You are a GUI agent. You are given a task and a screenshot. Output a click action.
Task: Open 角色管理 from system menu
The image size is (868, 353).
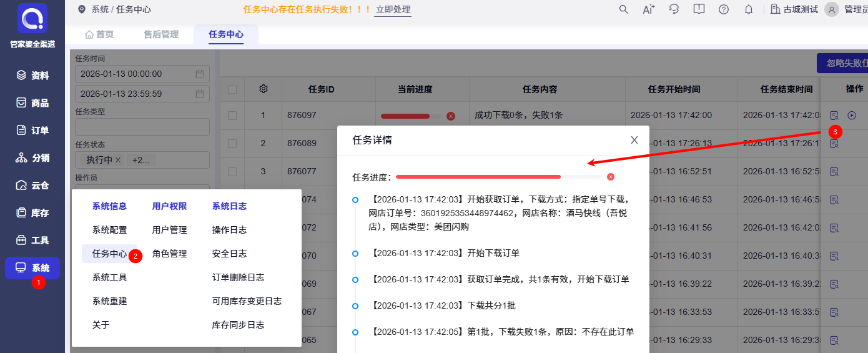click(170, 254)
